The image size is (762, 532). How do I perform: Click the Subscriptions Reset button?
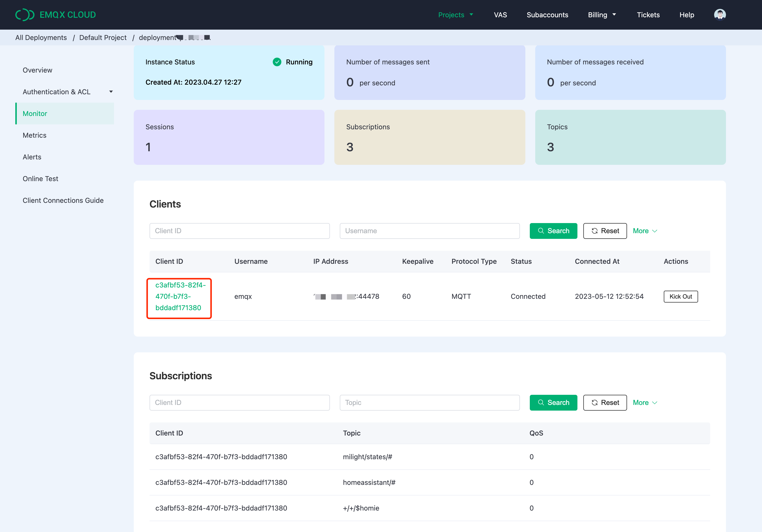pos(605,402)
